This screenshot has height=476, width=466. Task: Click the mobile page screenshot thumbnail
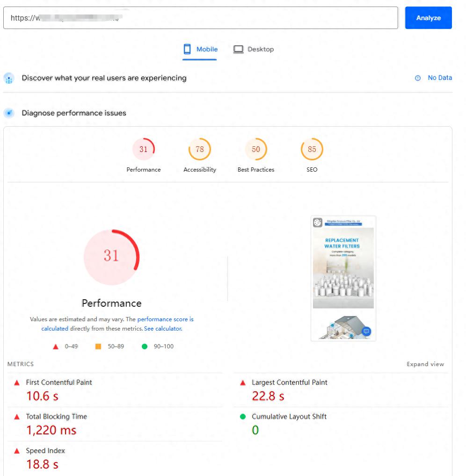343,278
